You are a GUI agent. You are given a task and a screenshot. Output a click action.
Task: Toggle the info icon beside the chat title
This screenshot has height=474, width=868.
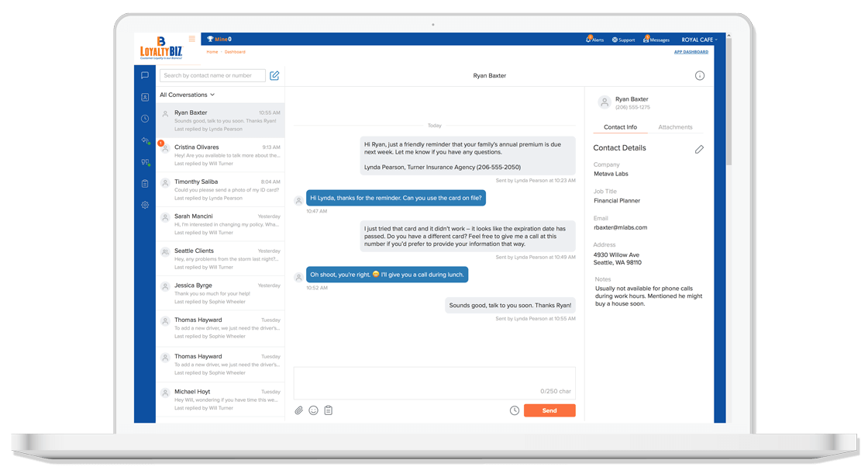pos(700,75)
